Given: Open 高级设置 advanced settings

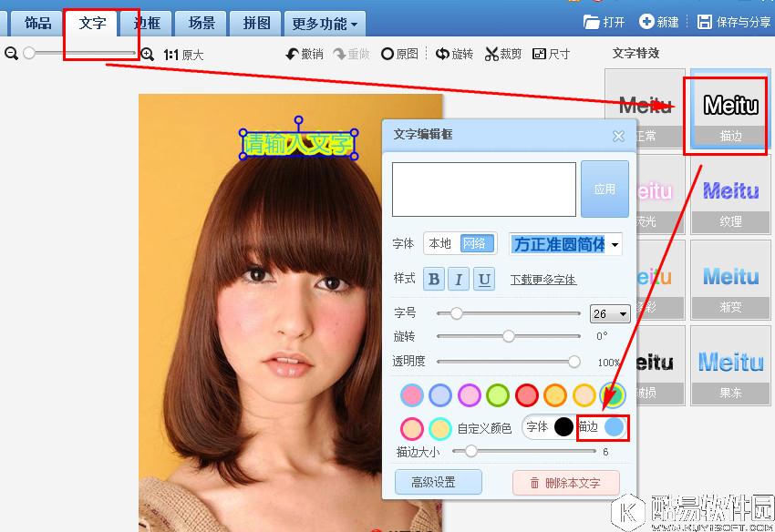Looking at the screenshot, I should [x=439, y=482].
